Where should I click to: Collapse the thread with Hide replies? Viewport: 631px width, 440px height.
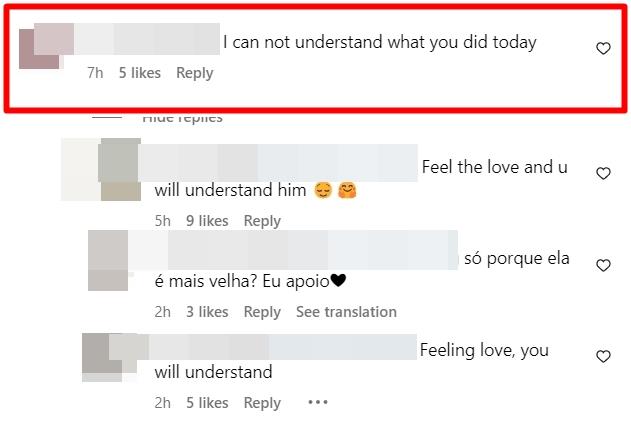tap(182, 118)
